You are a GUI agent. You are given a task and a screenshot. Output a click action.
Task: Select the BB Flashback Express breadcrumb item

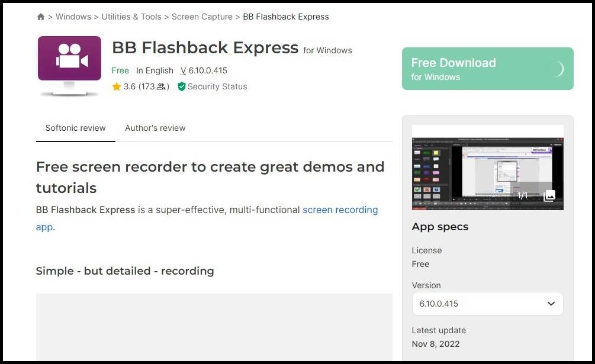[x=286, y=17]
